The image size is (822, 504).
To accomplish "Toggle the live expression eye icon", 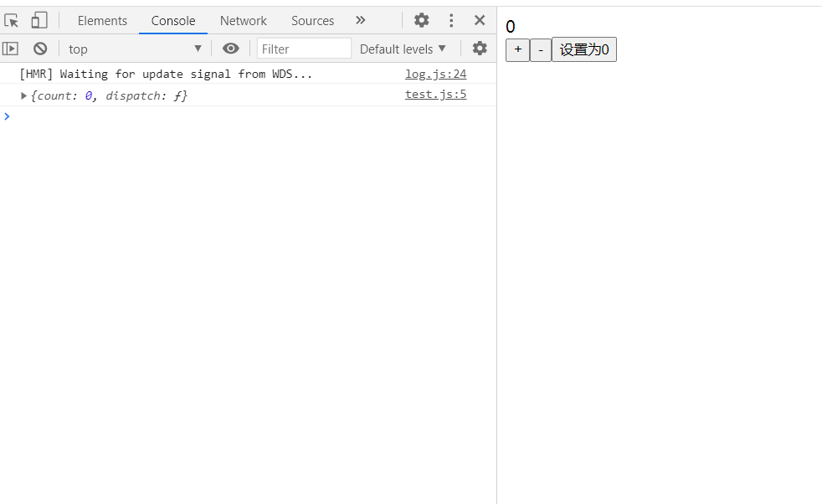I will point(231,49).
